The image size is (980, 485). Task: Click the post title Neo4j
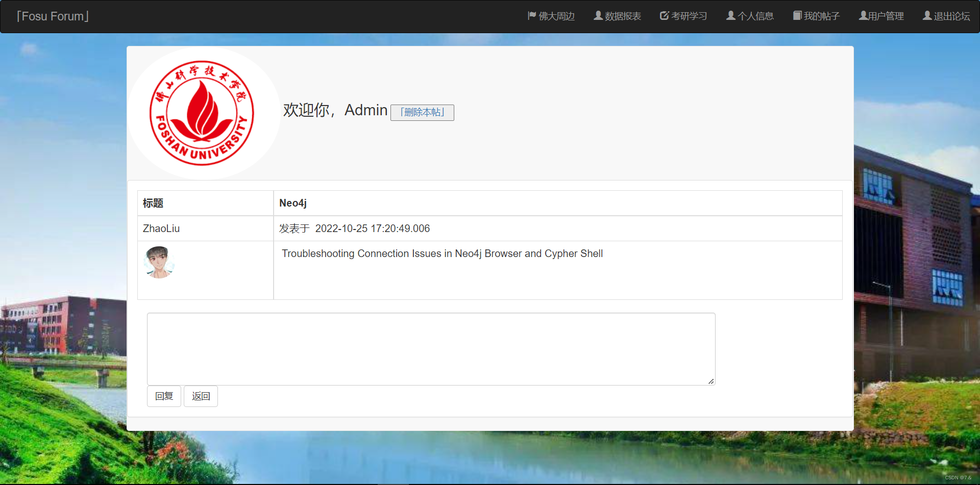point(292,203)
